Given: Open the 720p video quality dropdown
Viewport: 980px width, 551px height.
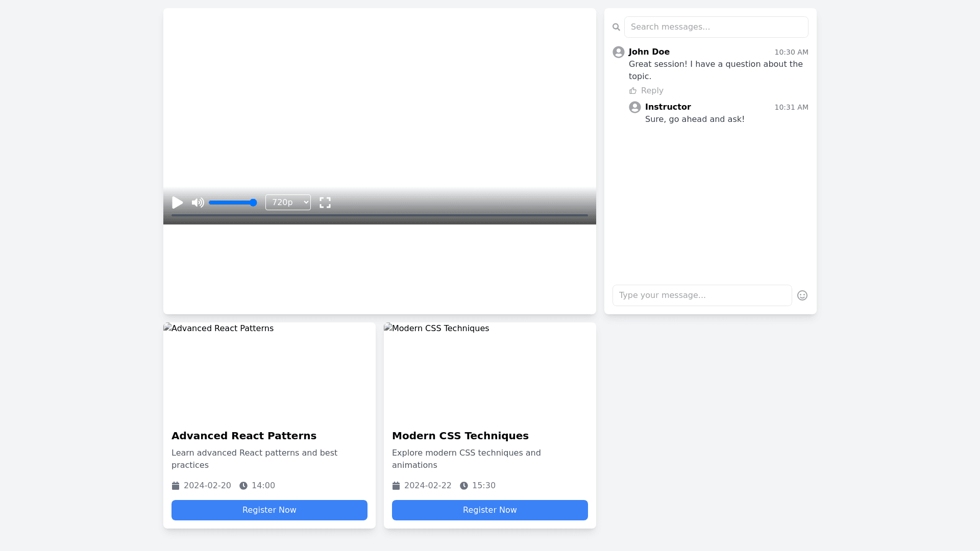Looking at the screenshot, I should click(x=288, y=203).
